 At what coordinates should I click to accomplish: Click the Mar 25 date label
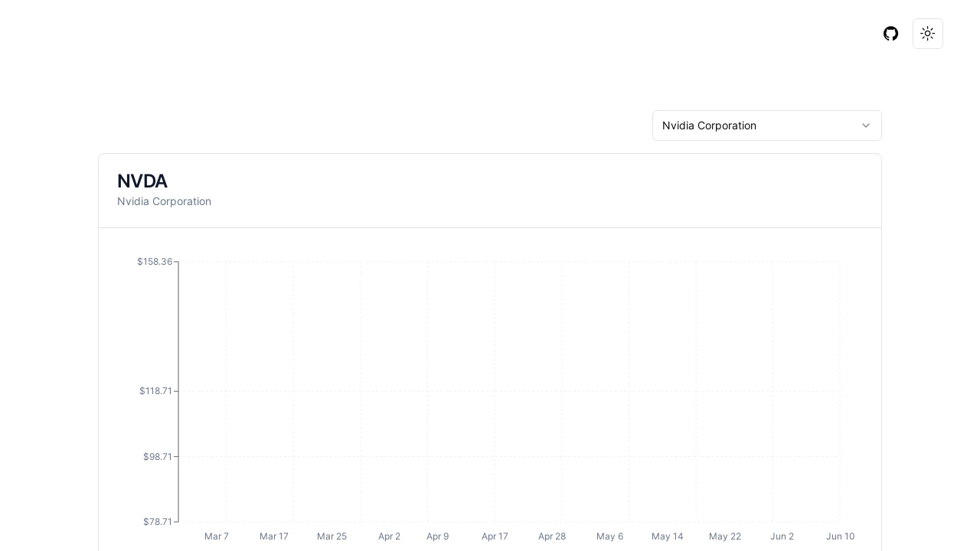[332, 536]
